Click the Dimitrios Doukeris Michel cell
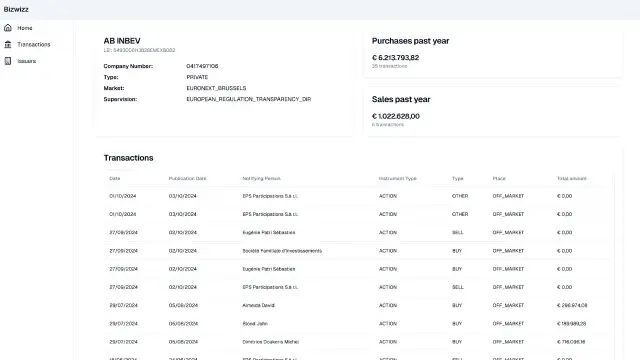Viewport: 640px width, 360px height. [271, 342]
